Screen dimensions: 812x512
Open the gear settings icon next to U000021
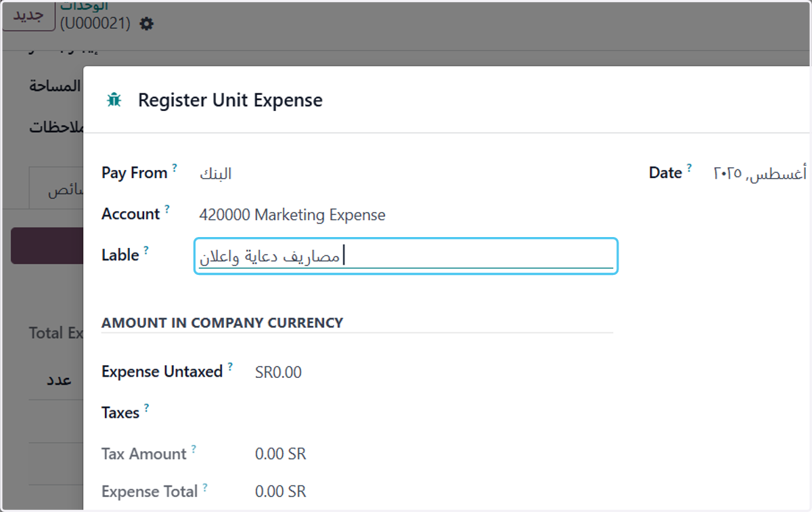146,24
